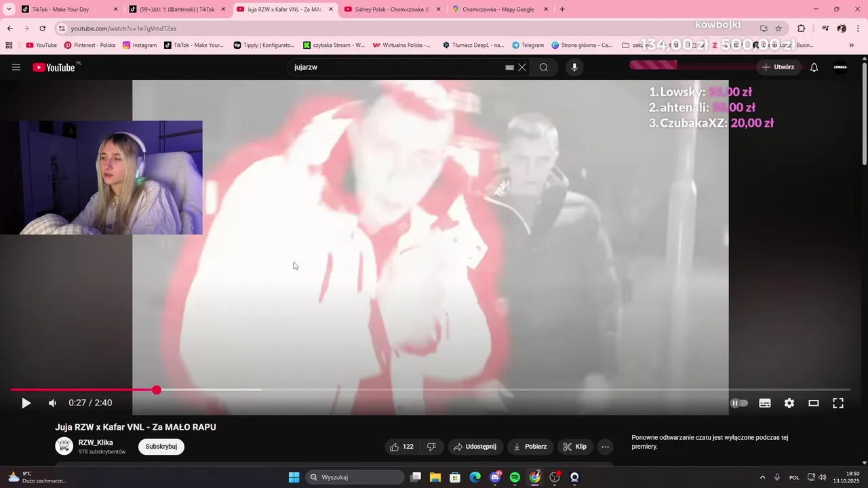Open the browser extensions puzzle icon
Screen dimensions: 868x488
point(802,28)
